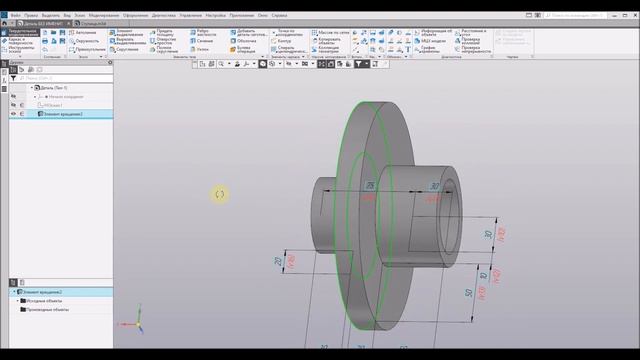The height and width of the screenshot is (360, 640).
Task: Open the Файл menu
Action: coord(16,15)
